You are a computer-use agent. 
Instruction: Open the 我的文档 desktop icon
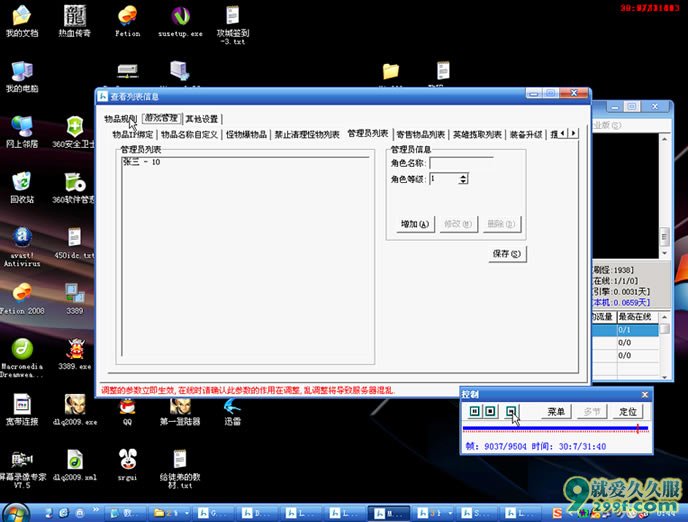pyautogui.click(x=22, y=21)
